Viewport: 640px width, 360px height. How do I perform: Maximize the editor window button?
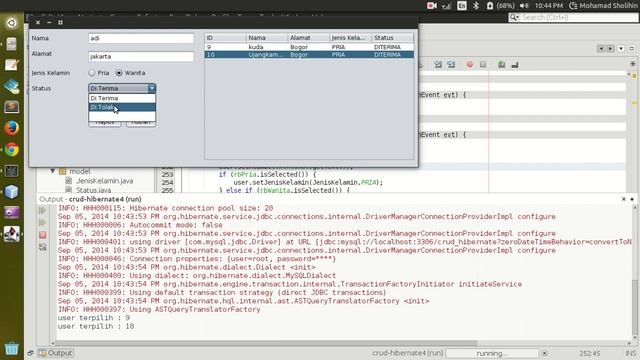632,49
